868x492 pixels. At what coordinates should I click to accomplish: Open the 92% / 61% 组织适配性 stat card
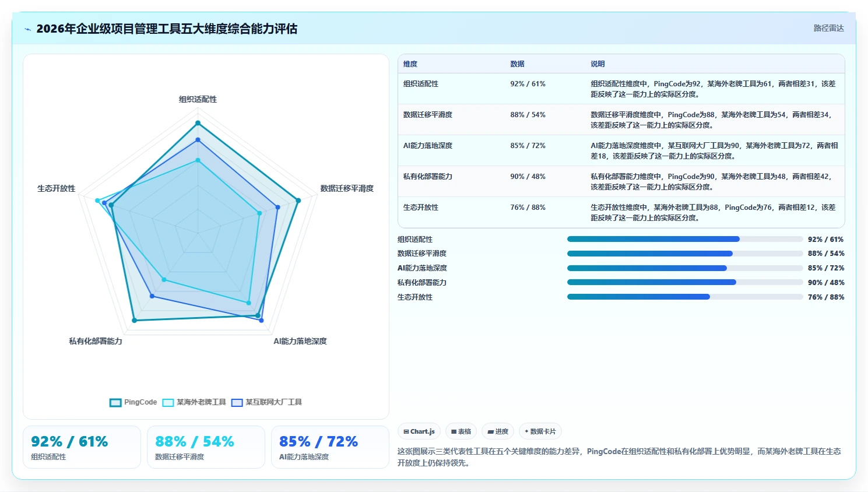coord(82,447)
